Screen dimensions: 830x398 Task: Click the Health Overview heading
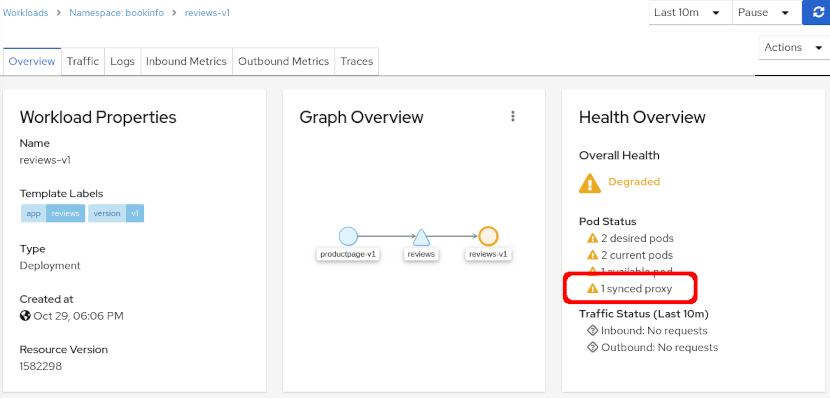pyautogui.click(x=642, y=117)
